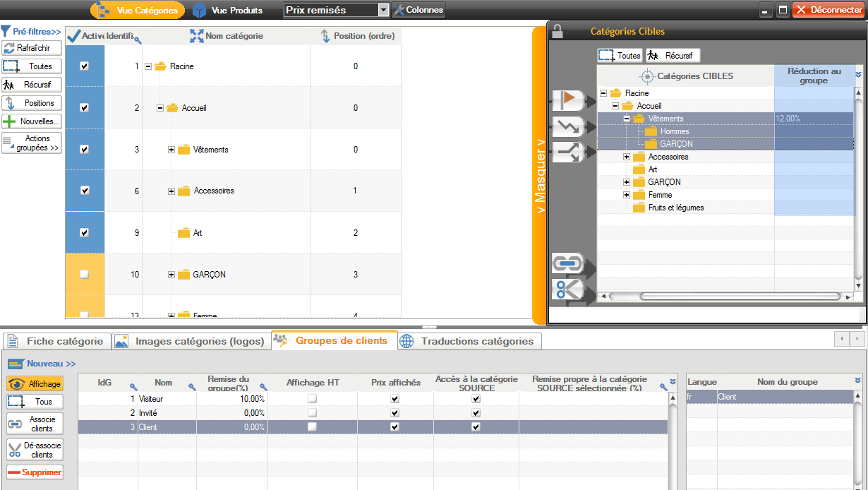The width and height of the screenshot is (868, 490).
Task: Click the blue chain link icon
Action: pos(567,264)
